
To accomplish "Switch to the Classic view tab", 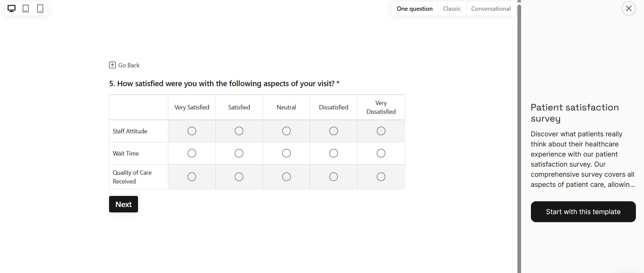I will (x=452, y=9).
